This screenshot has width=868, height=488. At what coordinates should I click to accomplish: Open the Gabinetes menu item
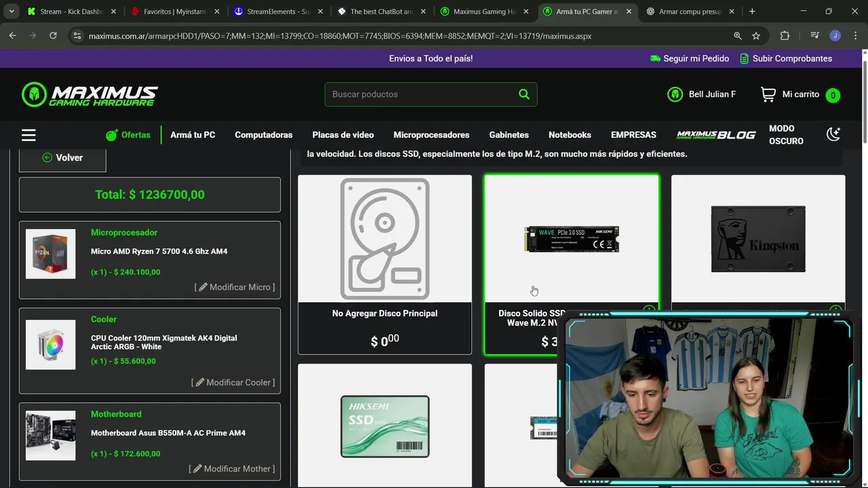click(x=509, y=135)
